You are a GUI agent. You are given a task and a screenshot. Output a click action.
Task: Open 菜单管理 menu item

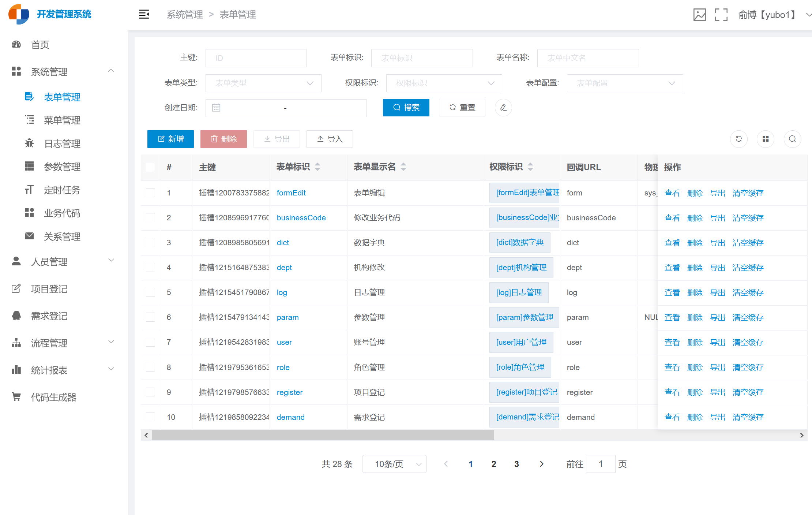tap(64, 120)
